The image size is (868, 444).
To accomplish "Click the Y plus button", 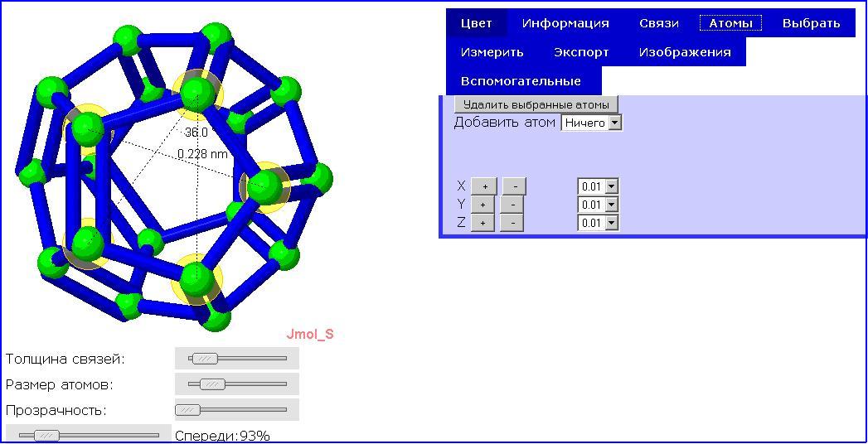I will [482, 205].
